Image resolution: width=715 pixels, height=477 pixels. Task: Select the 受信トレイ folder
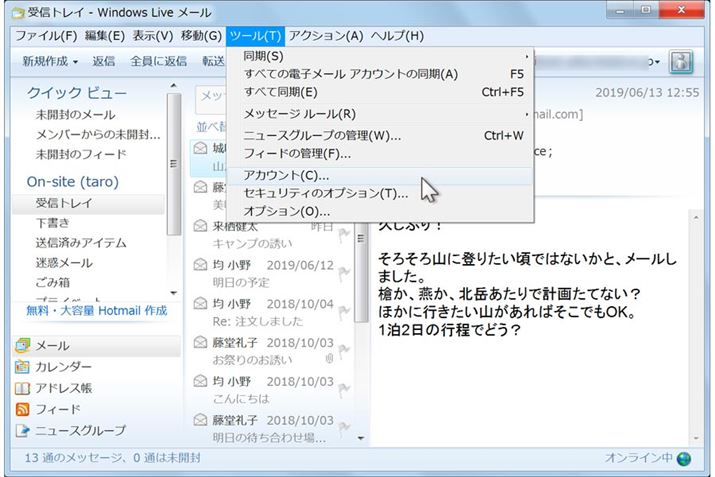pos(88,203)
